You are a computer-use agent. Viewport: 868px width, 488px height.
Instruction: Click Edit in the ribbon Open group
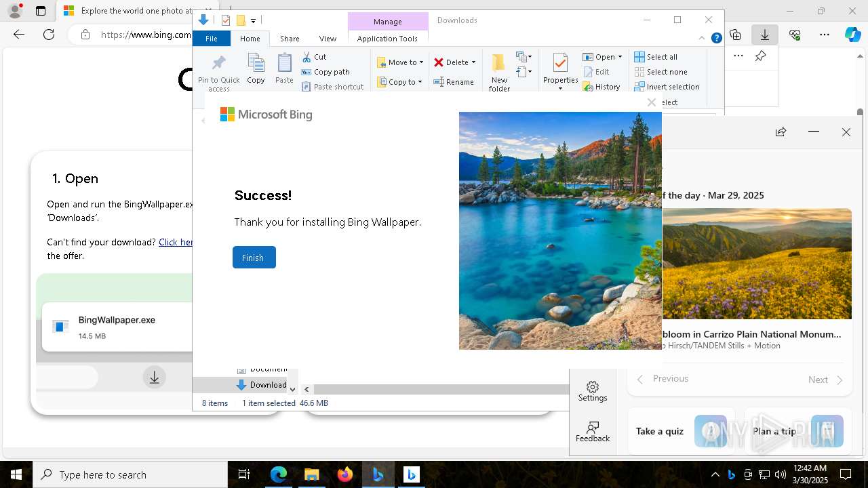[596, 72]
